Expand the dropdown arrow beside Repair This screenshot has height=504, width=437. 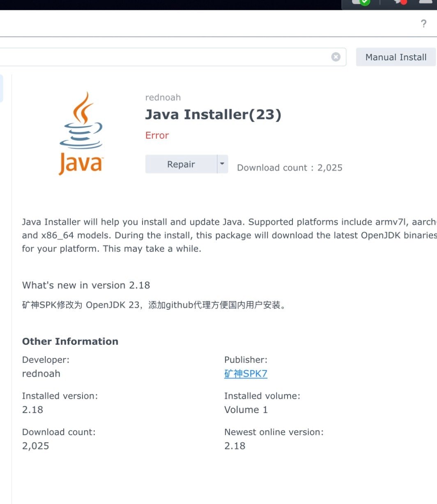[222, 164]
